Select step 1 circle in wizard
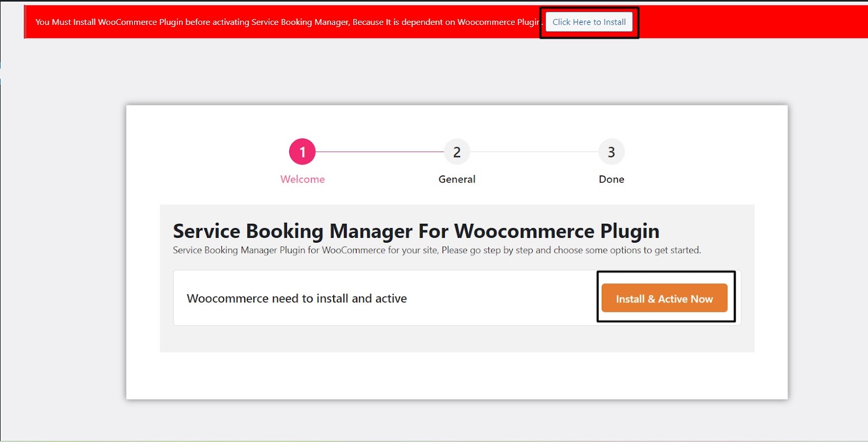Viewport: 868px width, 442px height. coord(302,152)
